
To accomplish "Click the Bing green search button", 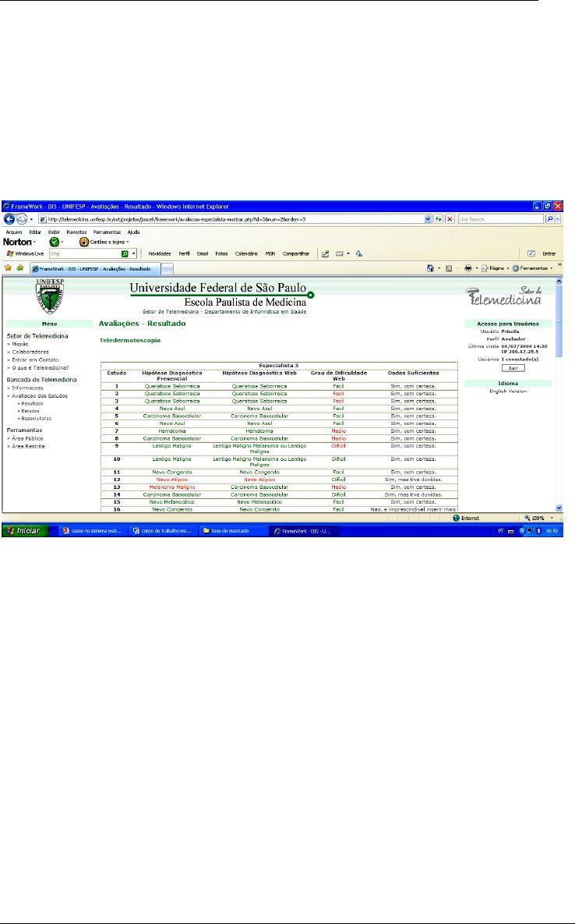I will pos(125,254).
